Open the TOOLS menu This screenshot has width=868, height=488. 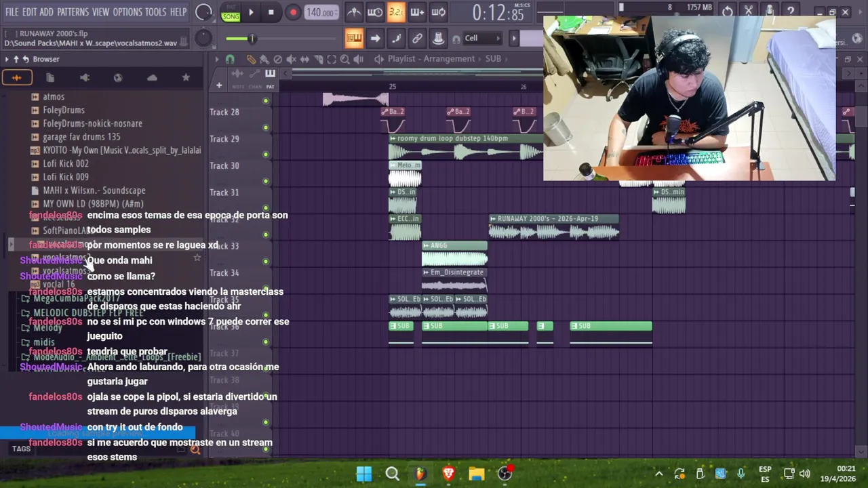click(x=155, y=12)
